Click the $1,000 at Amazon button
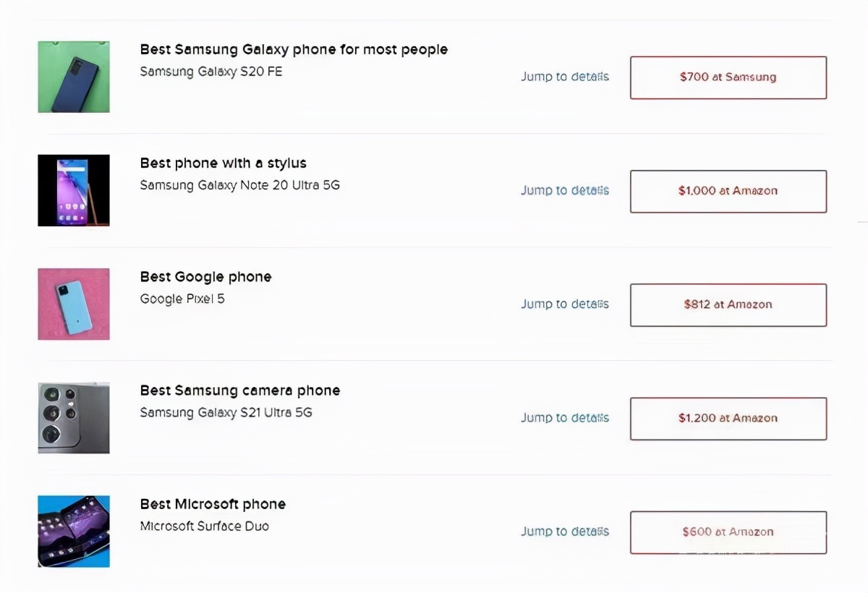Screen dimensions: 868x593 pyautogui.click(x=728, y=191)
